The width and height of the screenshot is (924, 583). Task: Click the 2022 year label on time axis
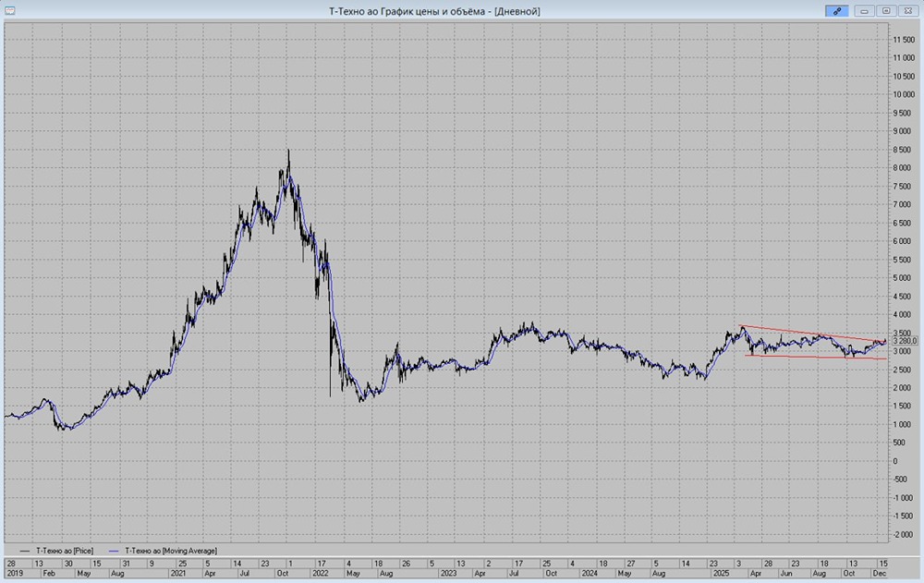320,573
